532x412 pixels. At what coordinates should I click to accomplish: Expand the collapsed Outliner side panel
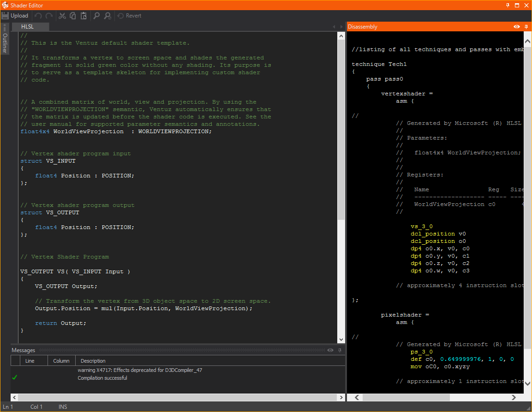pyautogui.click(x=5, y=42)
